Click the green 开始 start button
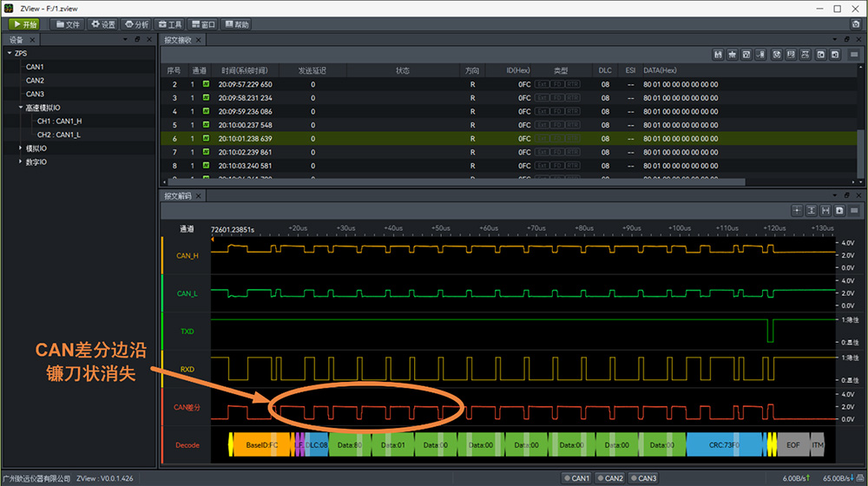The image size is (868, 486). coord(25,24)
